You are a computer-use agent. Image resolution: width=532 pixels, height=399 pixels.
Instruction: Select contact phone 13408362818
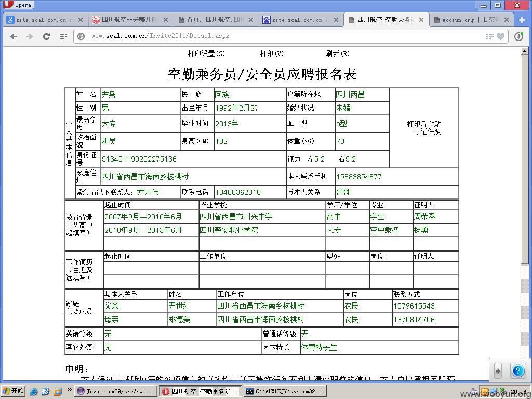238,192
